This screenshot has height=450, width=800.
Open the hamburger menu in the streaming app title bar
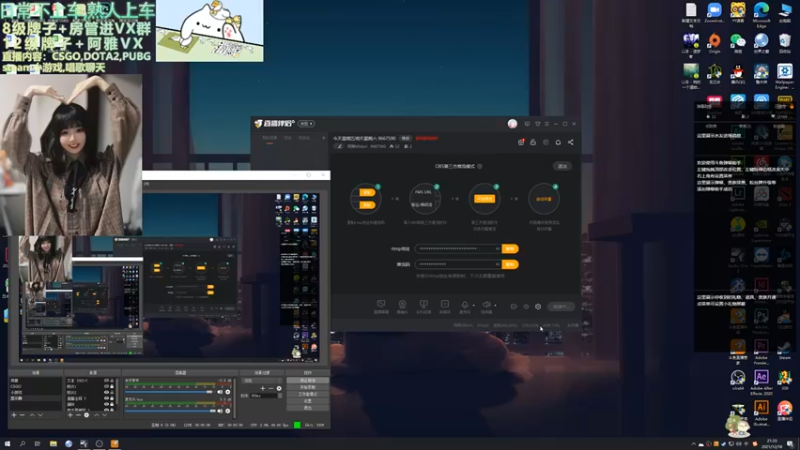tap(547, 123)
